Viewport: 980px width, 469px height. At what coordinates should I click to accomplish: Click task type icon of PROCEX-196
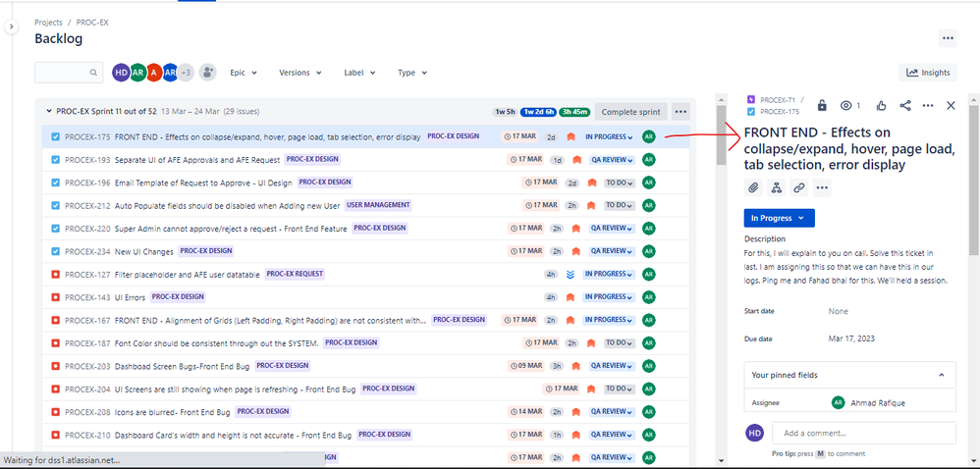(x=55, y=182)
